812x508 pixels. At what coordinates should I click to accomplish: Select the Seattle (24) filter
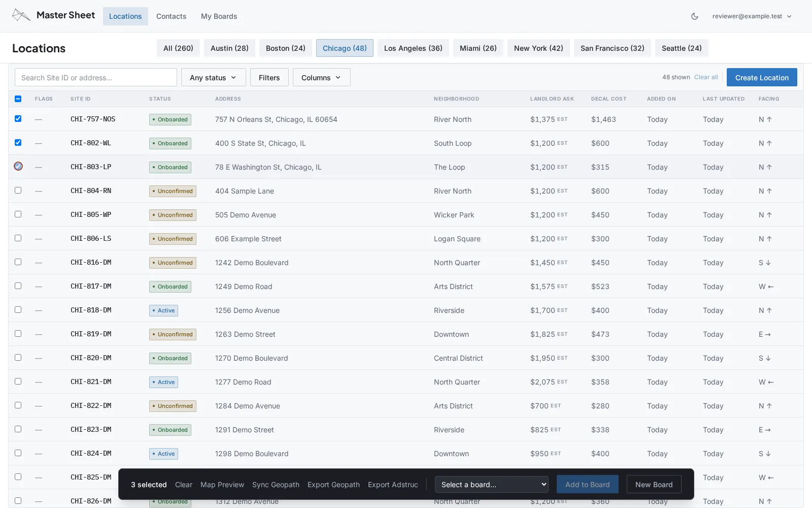(x=682, y=48)
